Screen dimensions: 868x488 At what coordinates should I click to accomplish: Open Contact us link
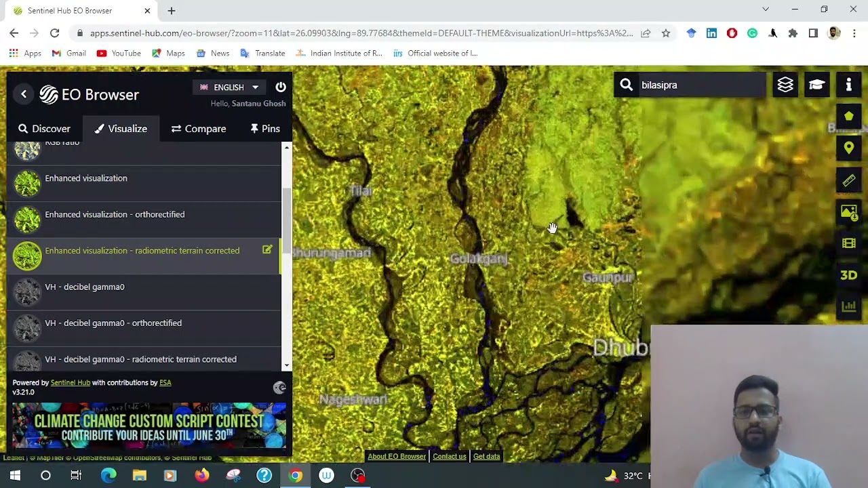pos(449,456)
